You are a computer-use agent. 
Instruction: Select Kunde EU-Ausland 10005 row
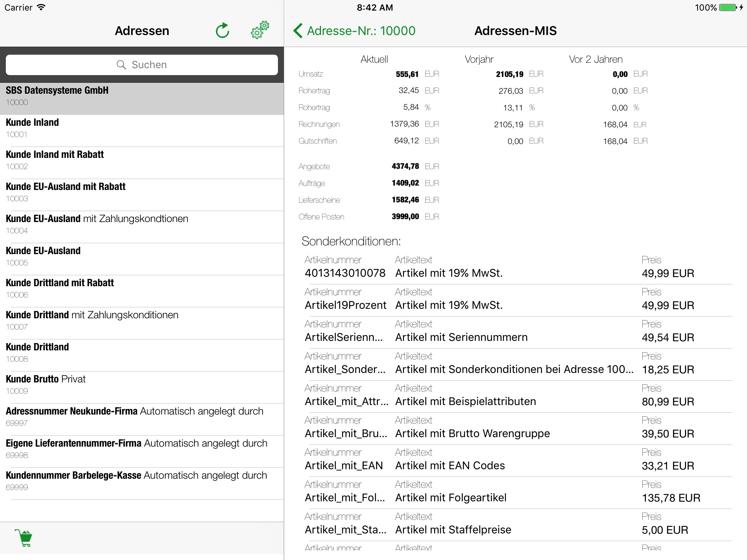click(142, 259)
